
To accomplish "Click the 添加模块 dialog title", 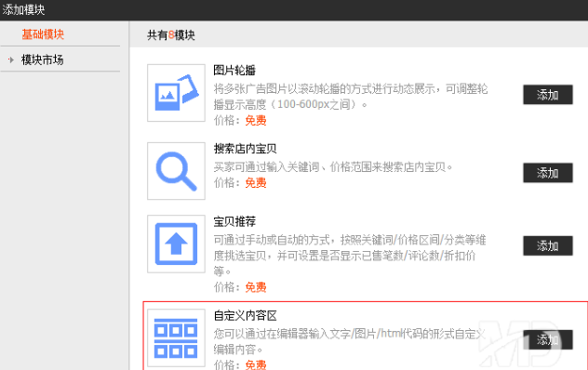I will coord(23,9).
